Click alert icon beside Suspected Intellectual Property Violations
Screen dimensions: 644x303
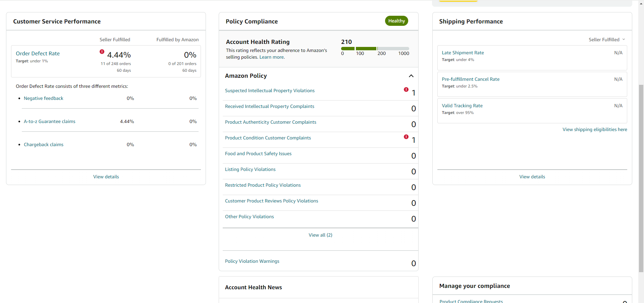(x=406, y=89)
